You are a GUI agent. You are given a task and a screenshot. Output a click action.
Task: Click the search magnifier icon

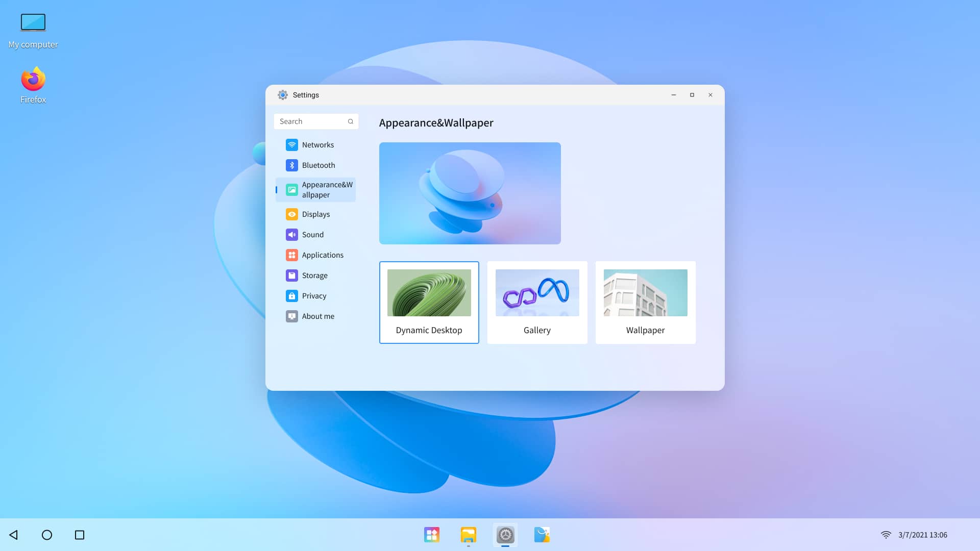pos(351,121)
